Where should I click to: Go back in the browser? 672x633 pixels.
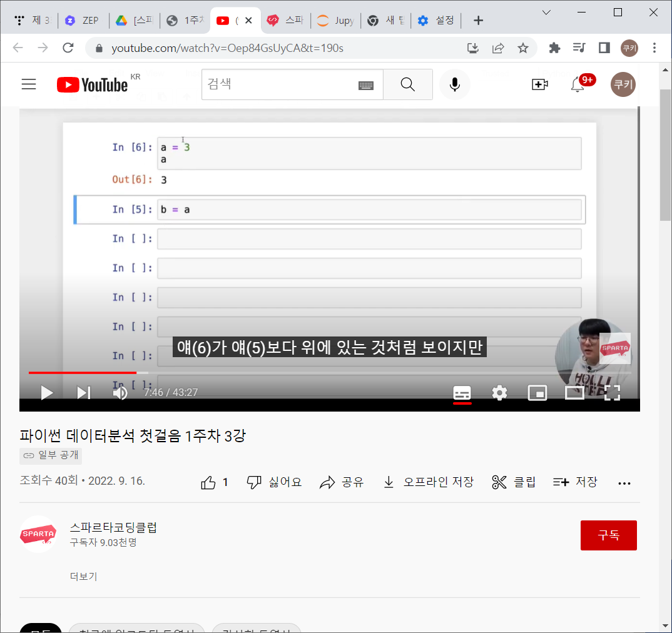(18, 48)
